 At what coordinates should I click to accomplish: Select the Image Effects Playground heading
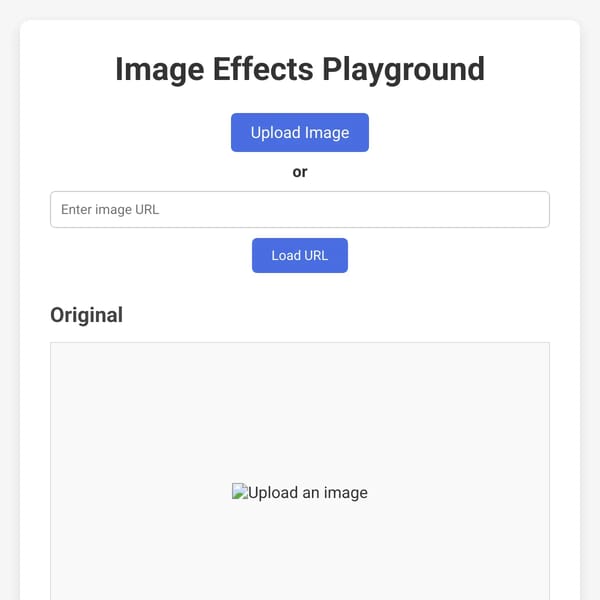(x=300, y=70)
